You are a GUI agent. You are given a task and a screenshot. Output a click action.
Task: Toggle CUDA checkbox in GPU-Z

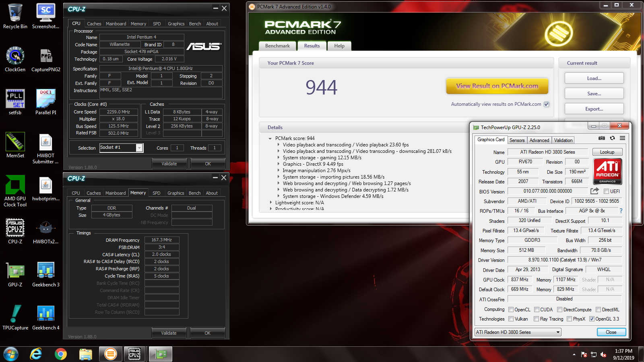[x=537, y=310]
